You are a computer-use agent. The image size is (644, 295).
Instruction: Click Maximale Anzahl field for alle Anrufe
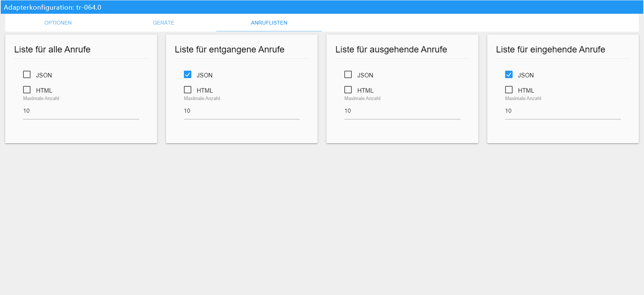point(81,111)
